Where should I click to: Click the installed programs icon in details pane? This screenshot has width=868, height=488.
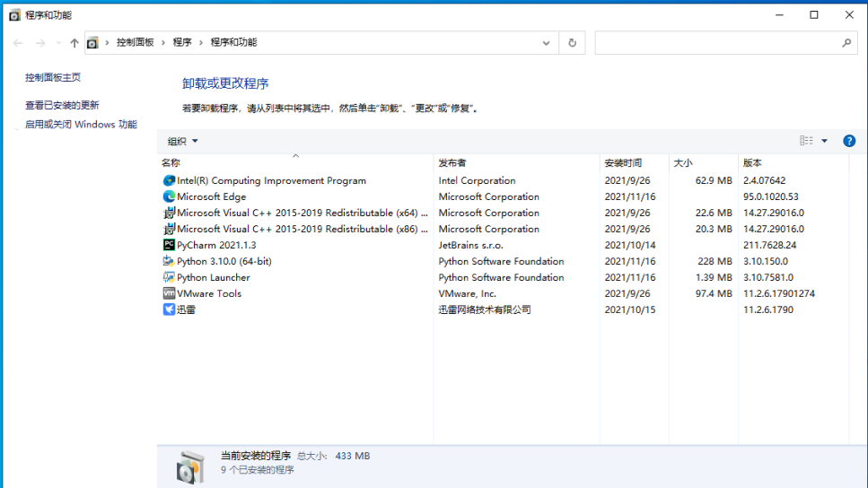pyautogui.click(x=190, y=467)
